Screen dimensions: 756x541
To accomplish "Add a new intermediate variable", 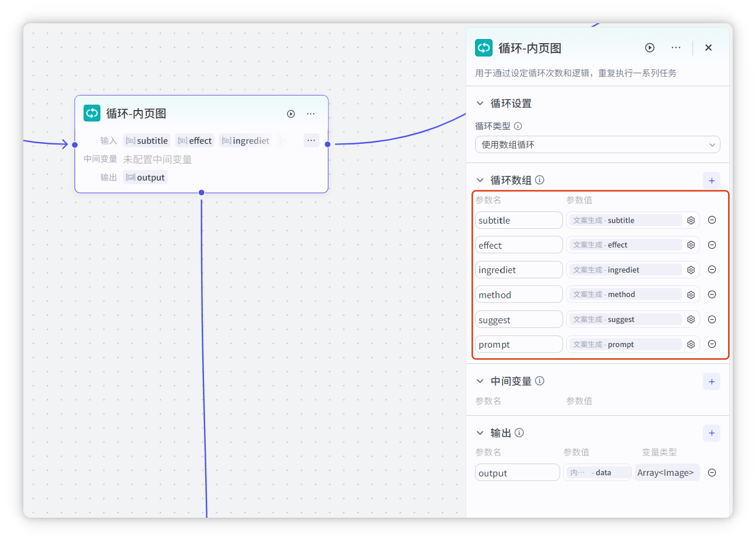I will [x=711, y=381].
